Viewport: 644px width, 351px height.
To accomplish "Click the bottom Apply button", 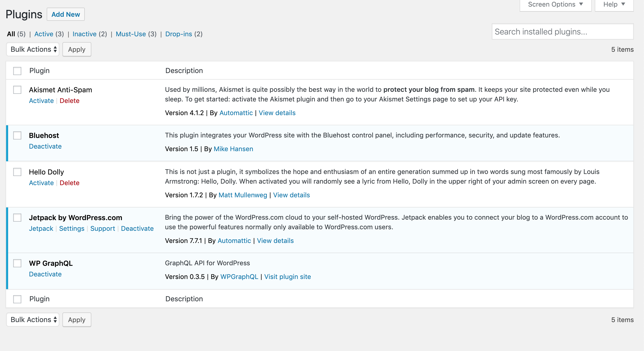I will pos(77,320).
